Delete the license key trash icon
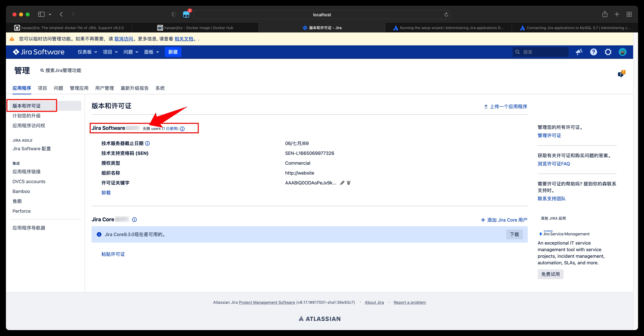 [x=349, y=183]
